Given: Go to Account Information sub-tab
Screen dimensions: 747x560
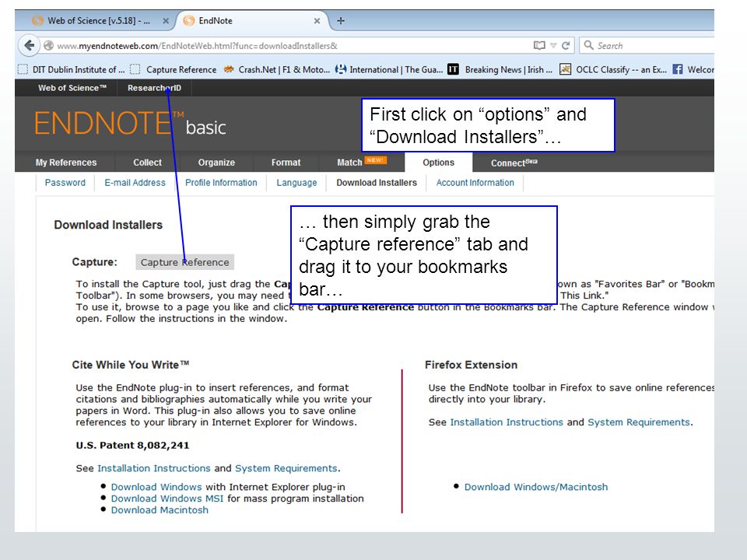Looking at the screenshot, I should click(475, 183).
